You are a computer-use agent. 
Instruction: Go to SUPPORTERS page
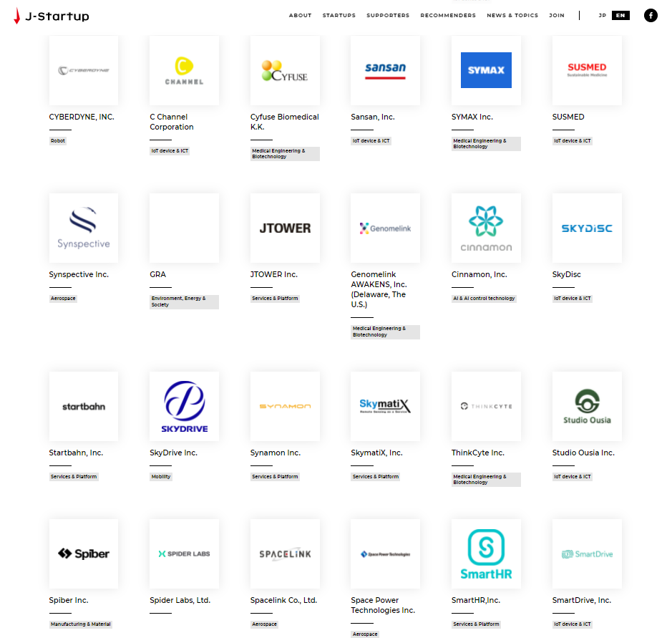click(x=388, y=16)
